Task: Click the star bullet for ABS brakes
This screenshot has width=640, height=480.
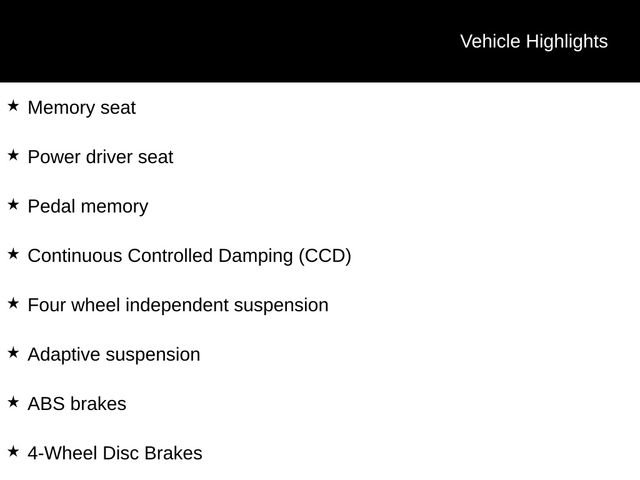Action: click(13, 402)
